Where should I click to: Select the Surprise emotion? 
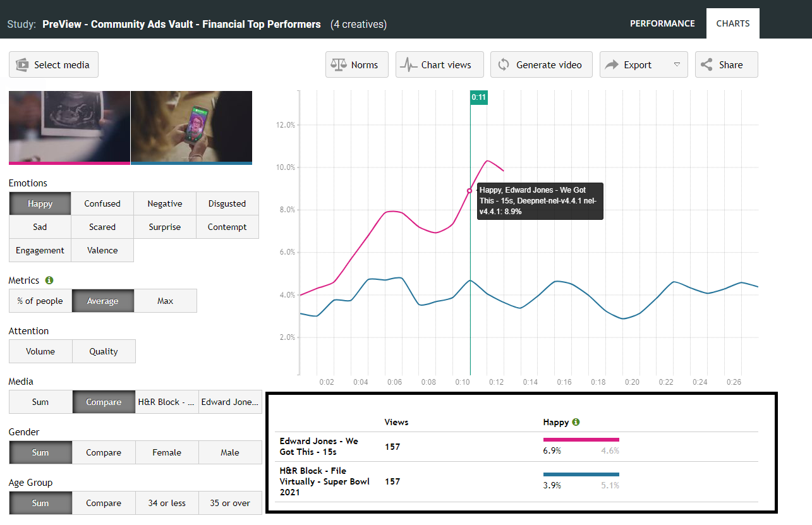(x=165, y=227)
